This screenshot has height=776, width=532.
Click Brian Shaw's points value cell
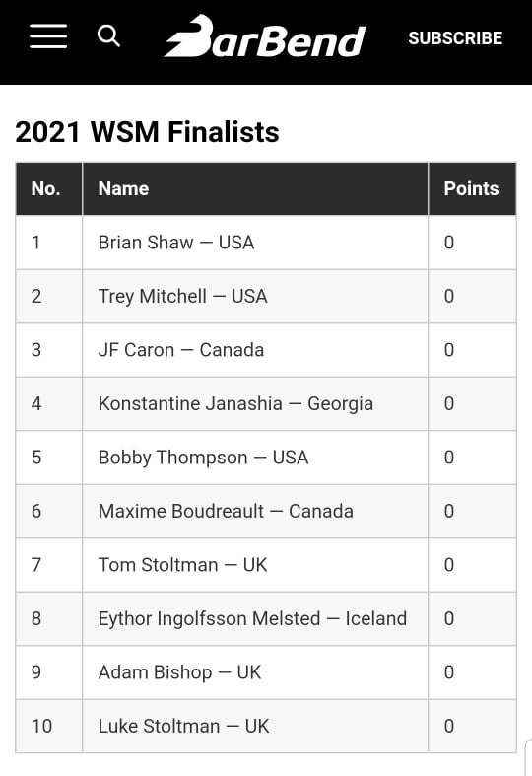coord(472,243)
